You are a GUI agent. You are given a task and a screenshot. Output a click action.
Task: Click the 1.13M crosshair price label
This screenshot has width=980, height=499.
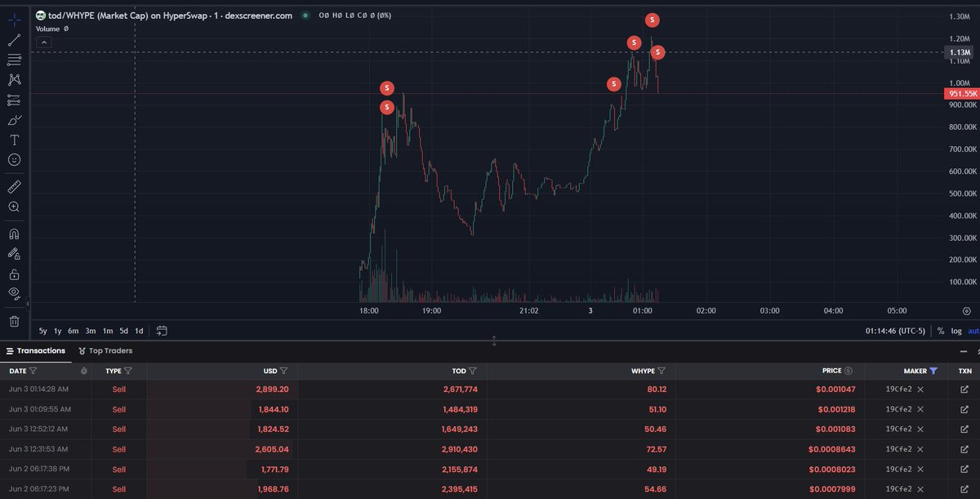960,52
